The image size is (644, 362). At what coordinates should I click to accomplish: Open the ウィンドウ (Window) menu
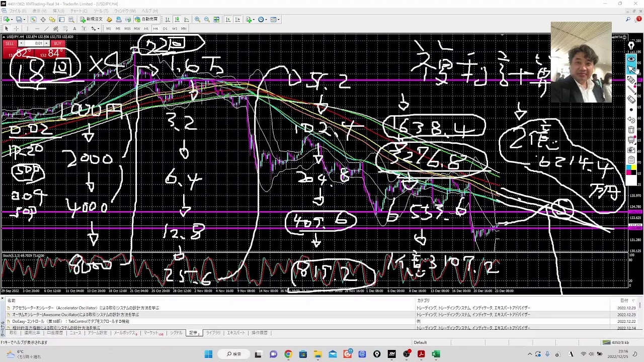125,11
